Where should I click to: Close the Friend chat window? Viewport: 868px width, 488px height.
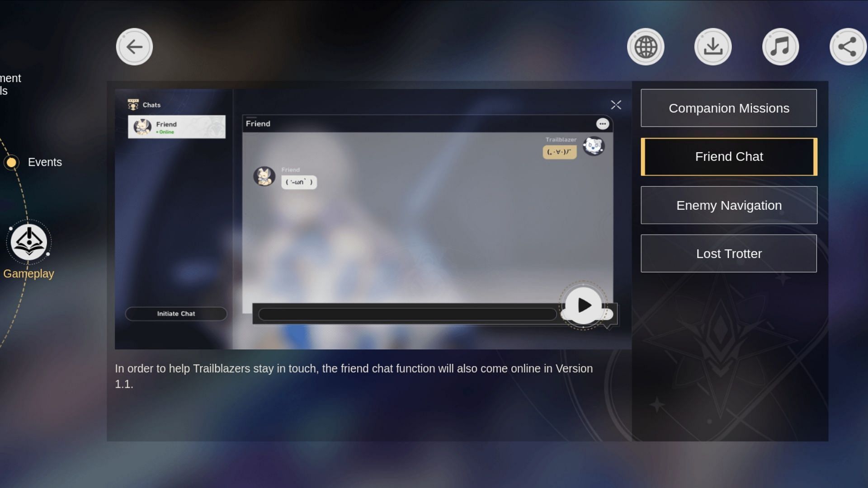[616, 104]
